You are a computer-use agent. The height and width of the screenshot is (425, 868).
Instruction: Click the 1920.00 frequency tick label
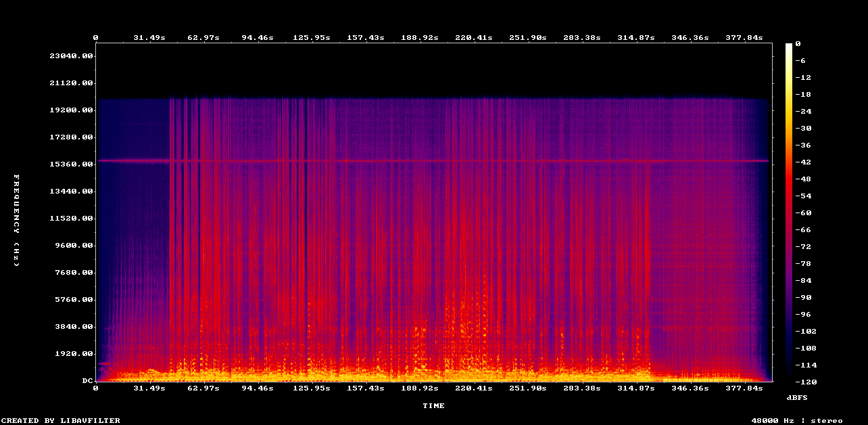[73, 354]
